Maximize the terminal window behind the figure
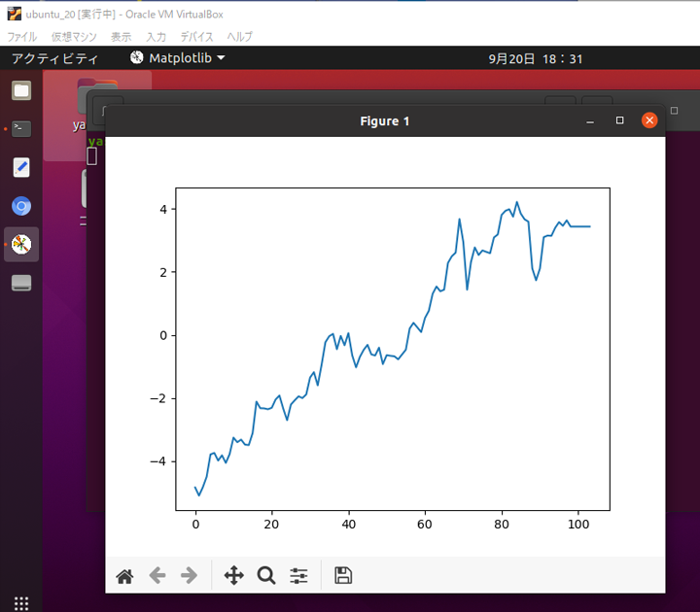 pos(674,110)
